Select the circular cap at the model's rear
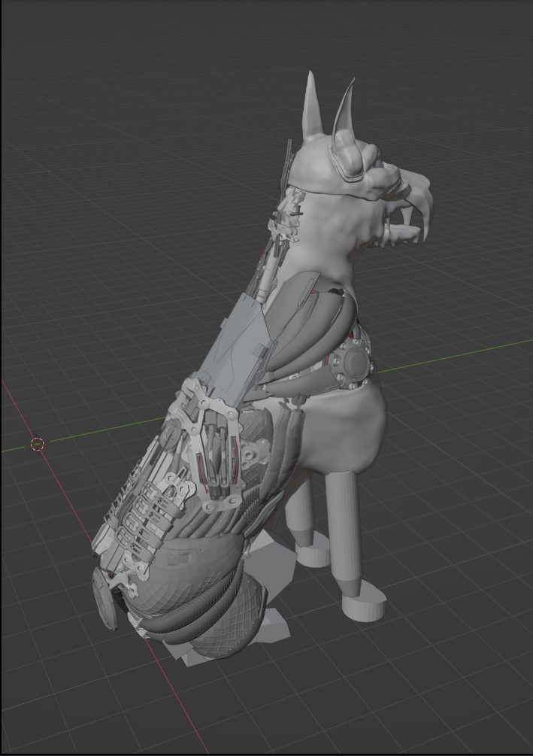Screen dimensions: 533x756 [x=104, y=599]
